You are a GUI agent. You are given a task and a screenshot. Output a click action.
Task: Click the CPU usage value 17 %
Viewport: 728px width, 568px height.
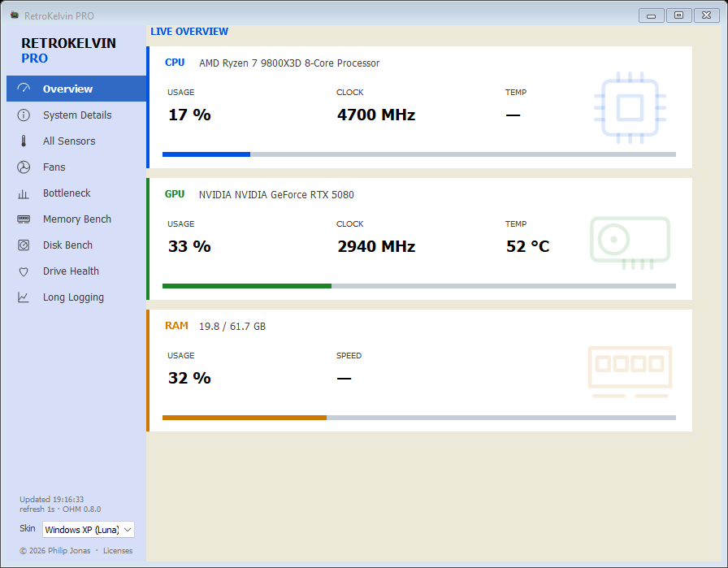189,115
